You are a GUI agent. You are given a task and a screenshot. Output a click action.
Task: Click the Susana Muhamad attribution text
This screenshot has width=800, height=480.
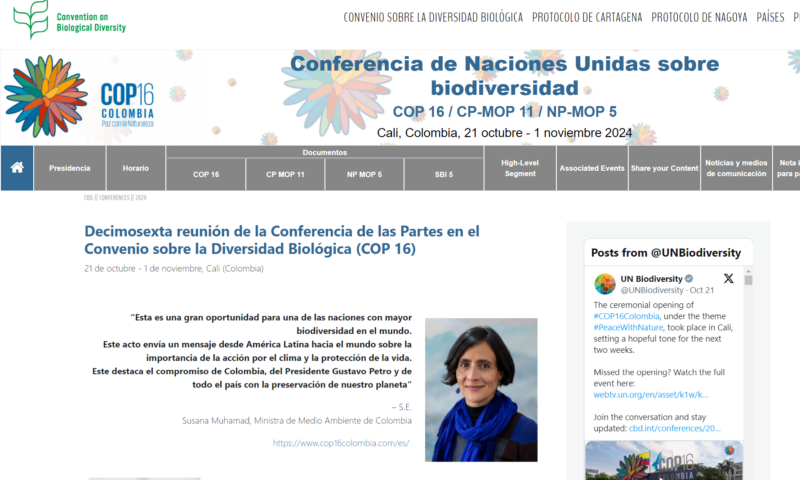(297, 420)
